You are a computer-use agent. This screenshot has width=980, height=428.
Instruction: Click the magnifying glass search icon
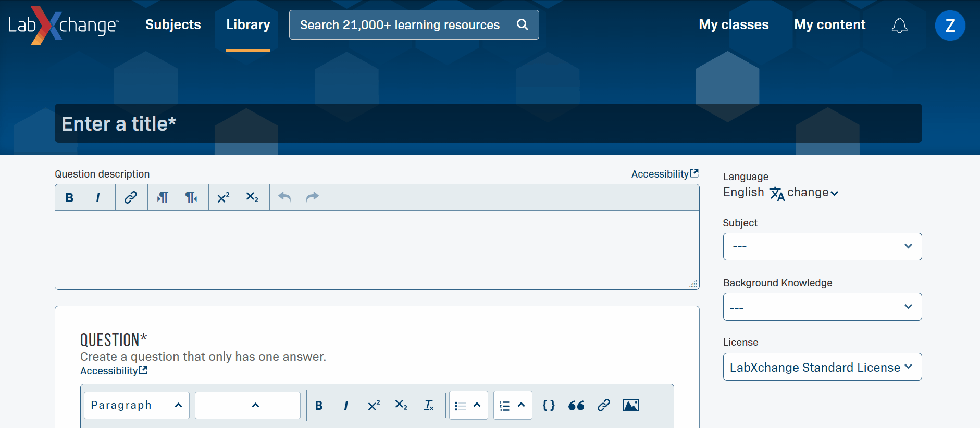[522, 24]
